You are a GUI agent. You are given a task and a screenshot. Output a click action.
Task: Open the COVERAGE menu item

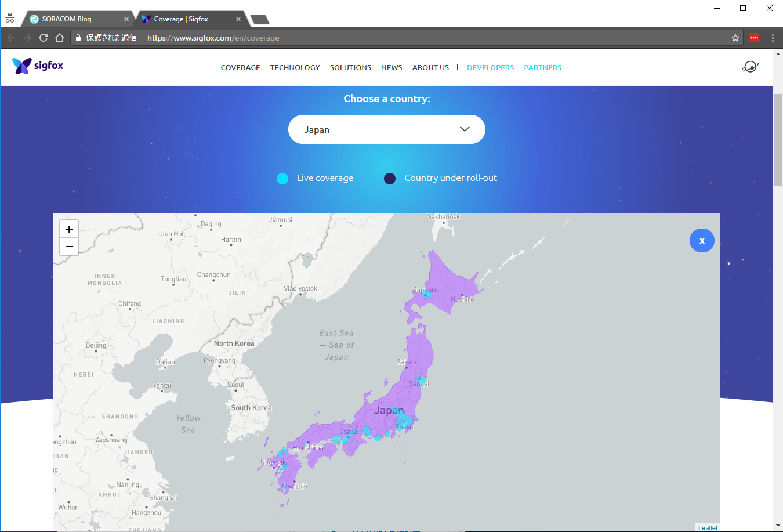pyautogui.click(x=240, y=68)
